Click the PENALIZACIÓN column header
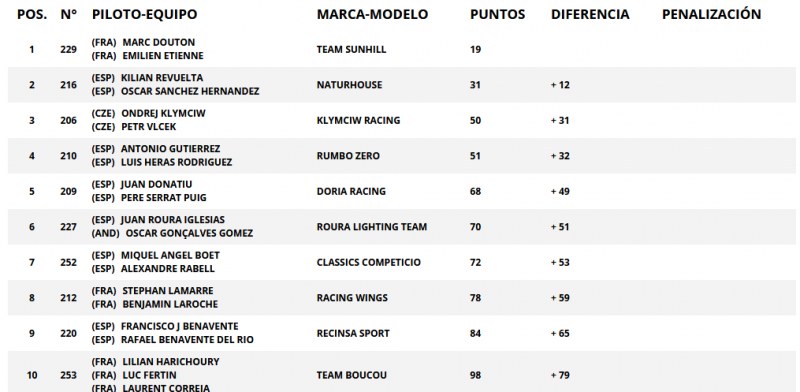 pos(711,14)
